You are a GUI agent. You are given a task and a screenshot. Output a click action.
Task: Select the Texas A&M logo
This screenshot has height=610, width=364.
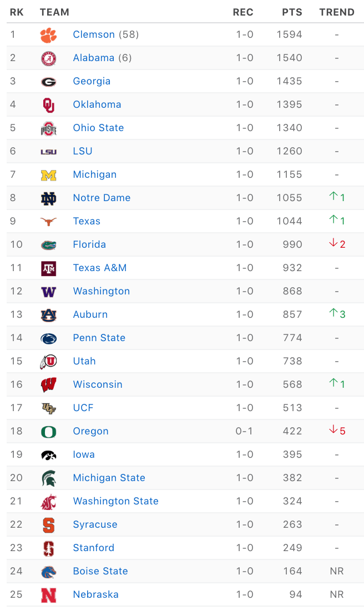point(49,268)
